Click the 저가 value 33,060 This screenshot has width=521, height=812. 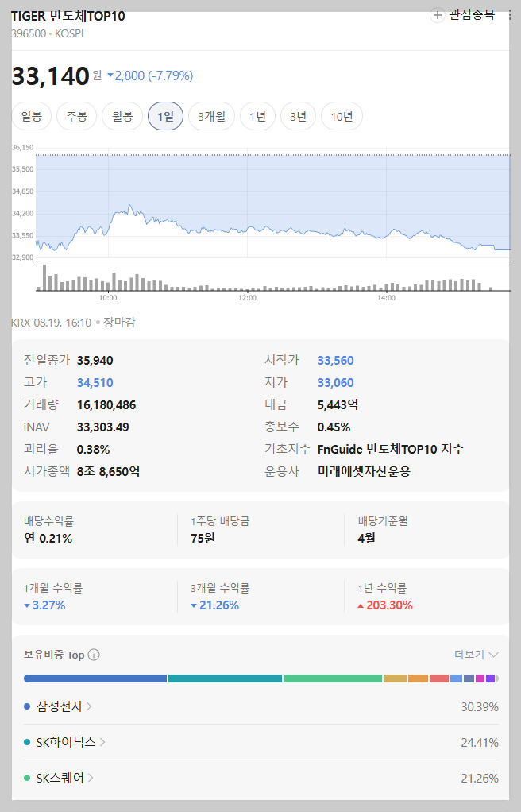336,383
